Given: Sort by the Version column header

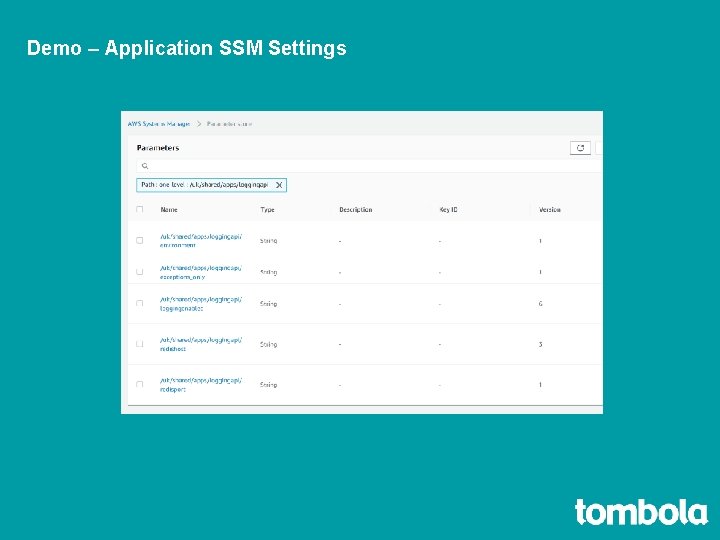Looking at the screenshot, I should pos(550,209).
